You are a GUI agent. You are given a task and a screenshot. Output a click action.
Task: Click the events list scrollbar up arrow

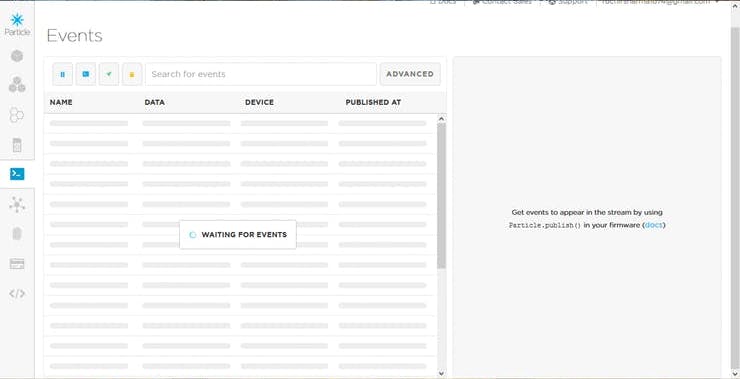point(441,119)
